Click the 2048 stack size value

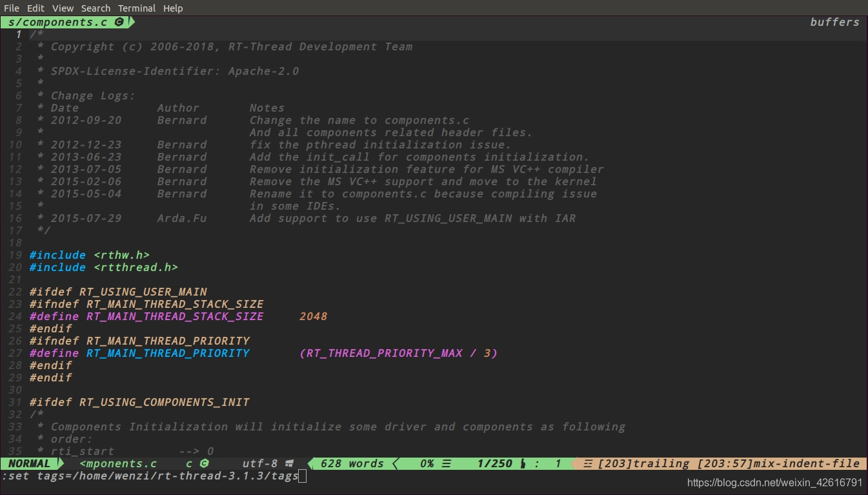(x=313, y=316)
